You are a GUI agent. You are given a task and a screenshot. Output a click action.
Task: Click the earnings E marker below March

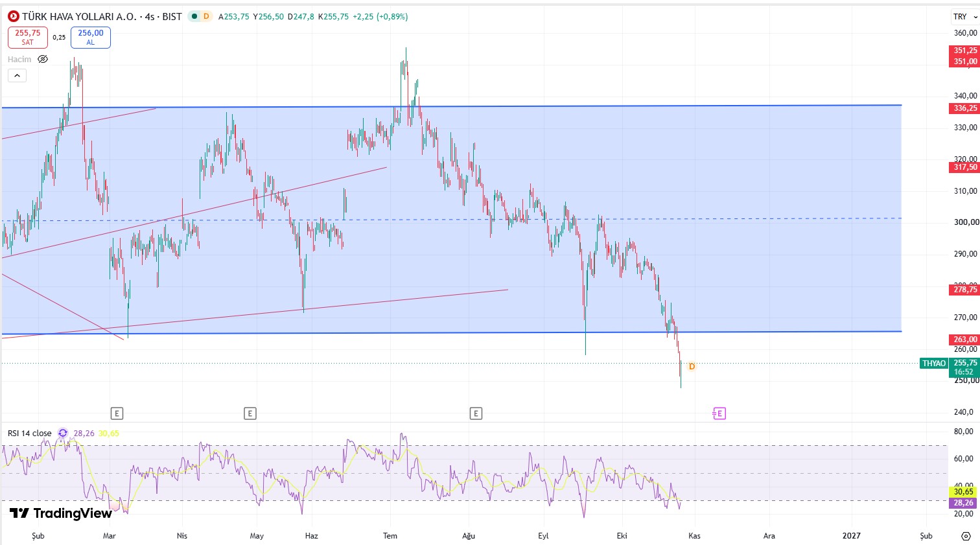tap(117, 413)
